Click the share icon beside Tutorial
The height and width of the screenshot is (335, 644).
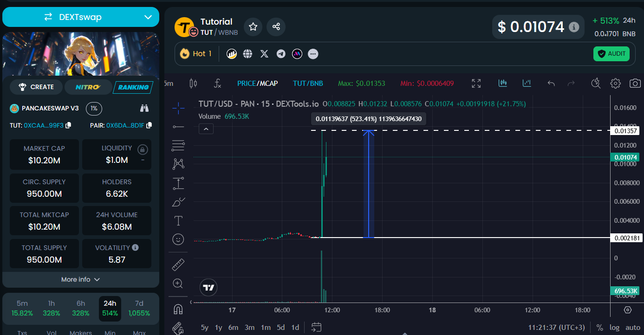pyautogui.click(x=276, y=27)
